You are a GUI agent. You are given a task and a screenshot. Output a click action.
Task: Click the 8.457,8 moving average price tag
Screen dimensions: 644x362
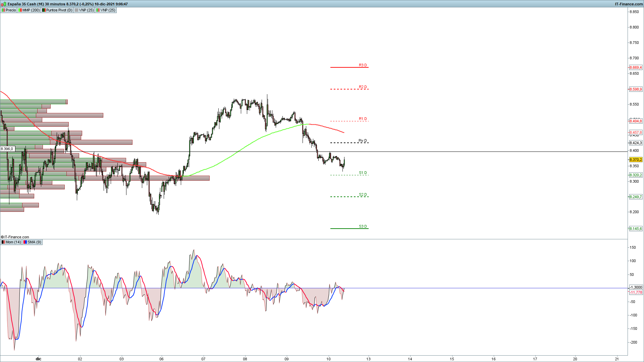click(x=636, y=132)
